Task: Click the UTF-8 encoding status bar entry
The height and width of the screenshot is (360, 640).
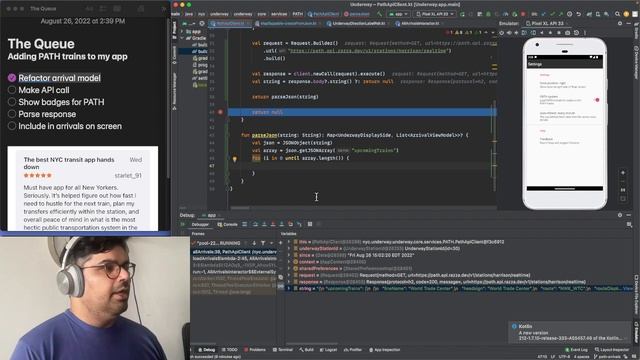Action: 564,357
